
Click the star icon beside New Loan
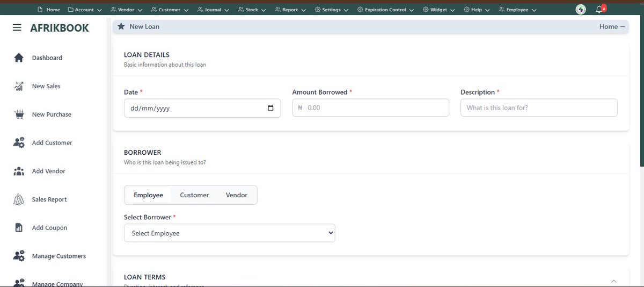121,26
